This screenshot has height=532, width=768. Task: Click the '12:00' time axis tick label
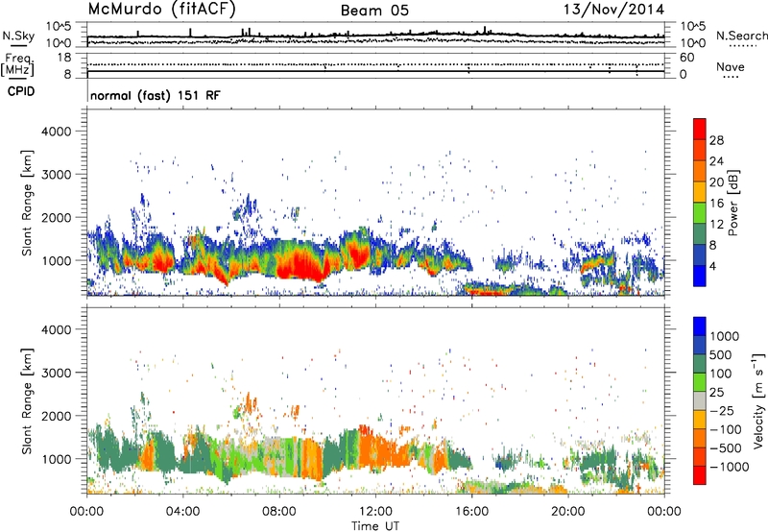375,511
